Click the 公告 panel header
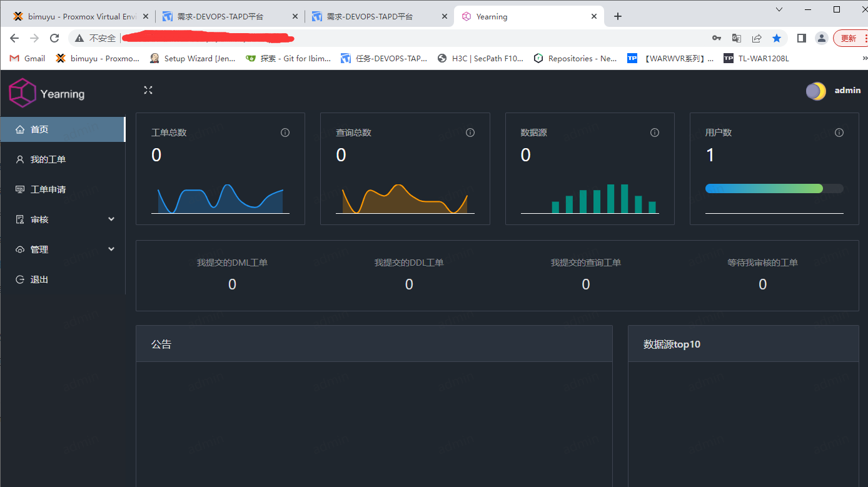 (x=374, y=344)
